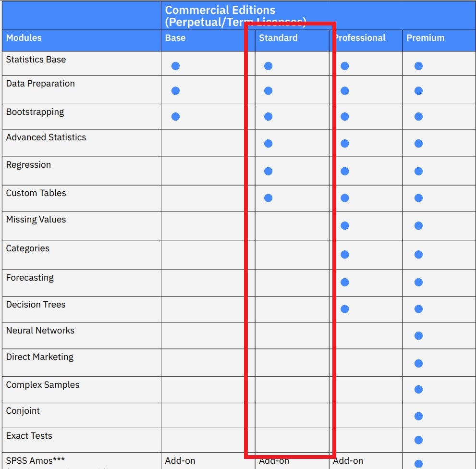476x469 pixels.
Task: Click Data Preparation dot under Premium
Action: pos(418,91)
